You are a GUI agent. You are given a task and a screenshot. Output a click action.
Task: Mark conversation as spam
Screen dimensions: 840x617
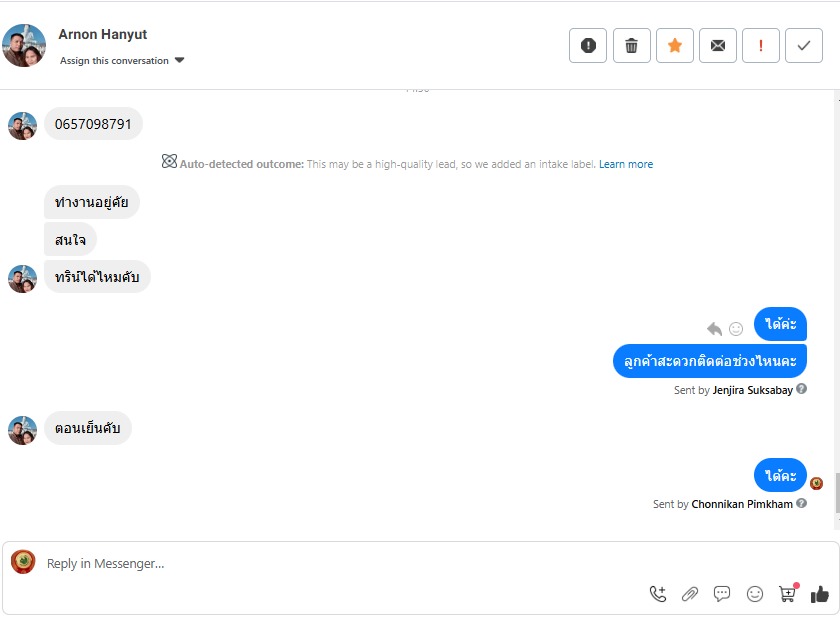click(x=588, y=45)
